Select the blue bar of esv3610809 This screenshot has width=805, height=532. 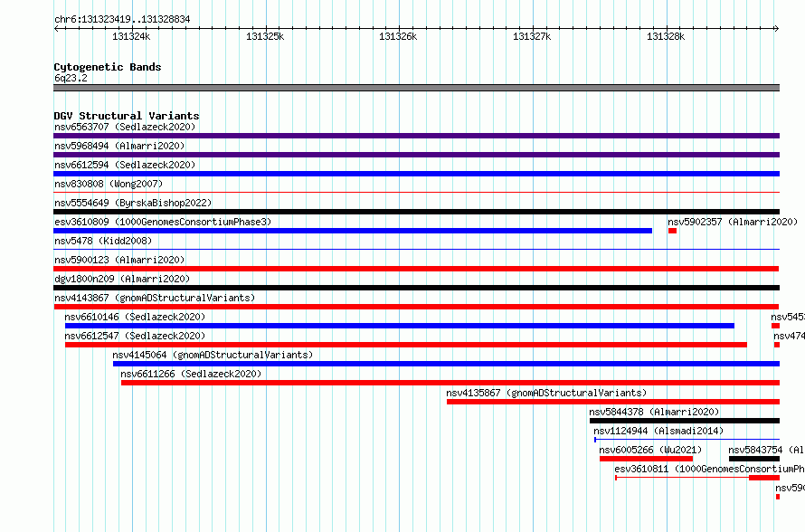point(353,231)
